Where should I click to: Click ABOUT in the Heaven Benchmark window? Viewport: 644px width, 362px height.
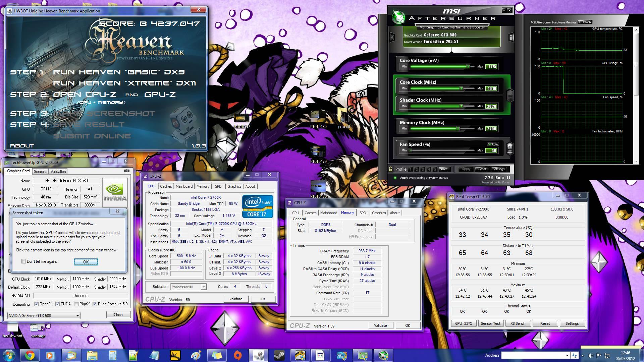22,146
